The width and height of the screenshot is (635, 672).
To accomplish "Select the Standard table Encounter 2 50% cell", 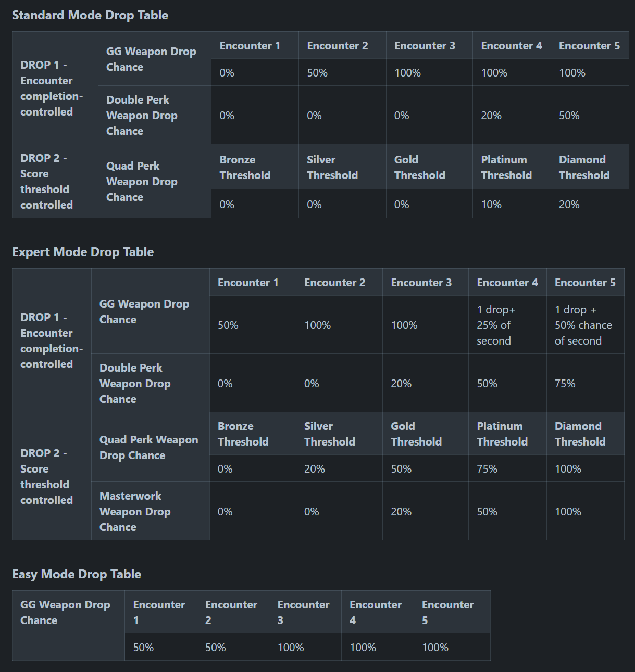I will point(342,72).
